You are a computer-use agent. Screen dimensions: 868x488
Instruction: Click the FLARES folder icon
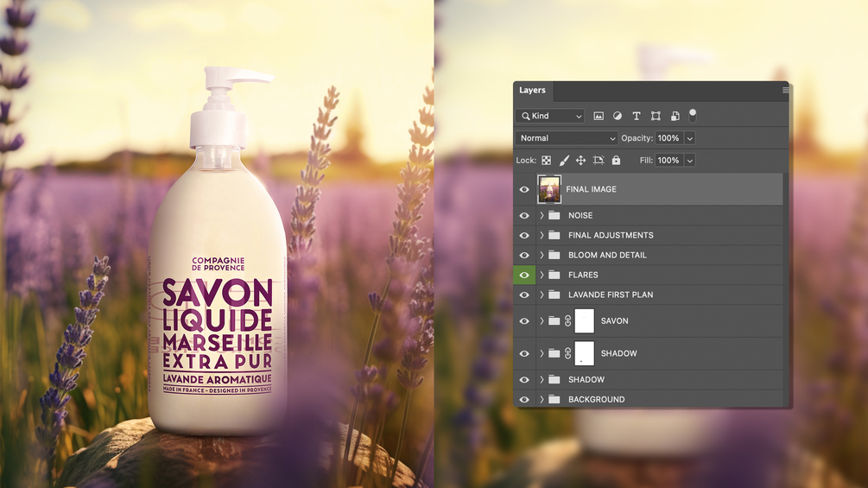click(554, 275)
